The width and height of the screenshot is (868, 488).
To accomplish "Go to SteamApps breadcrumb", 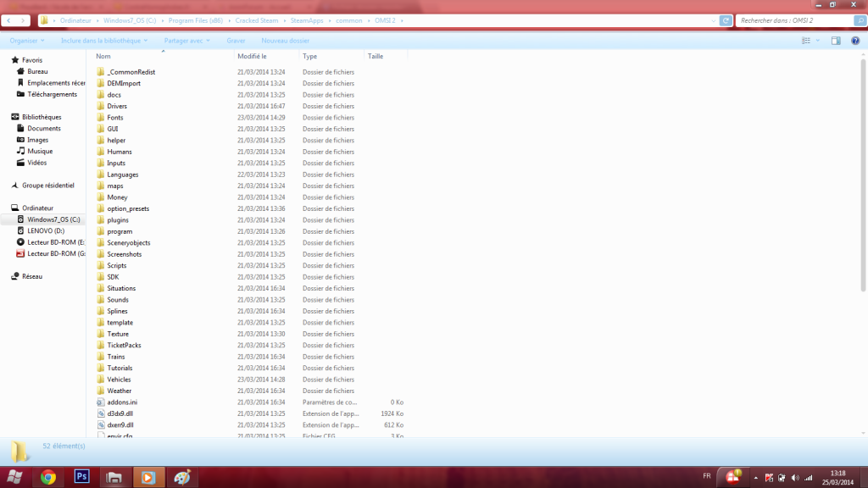I will (x=307, y=20).
